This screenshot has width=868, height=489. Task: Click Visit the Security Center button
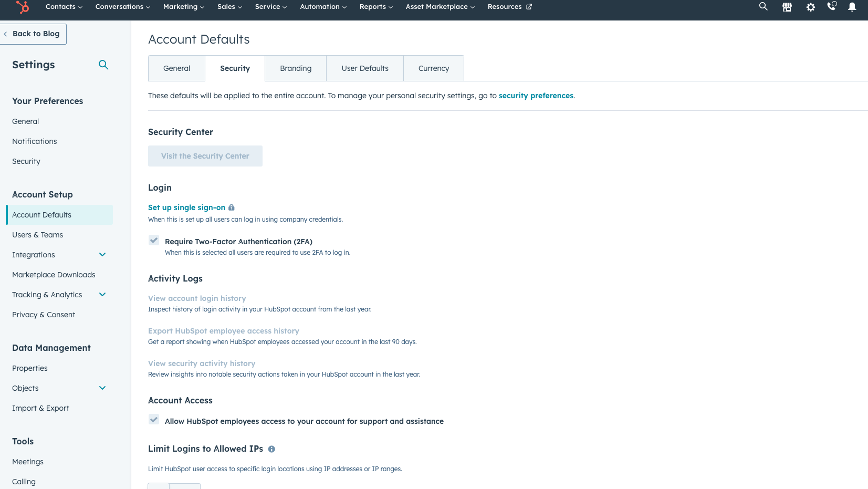(205, 156)
